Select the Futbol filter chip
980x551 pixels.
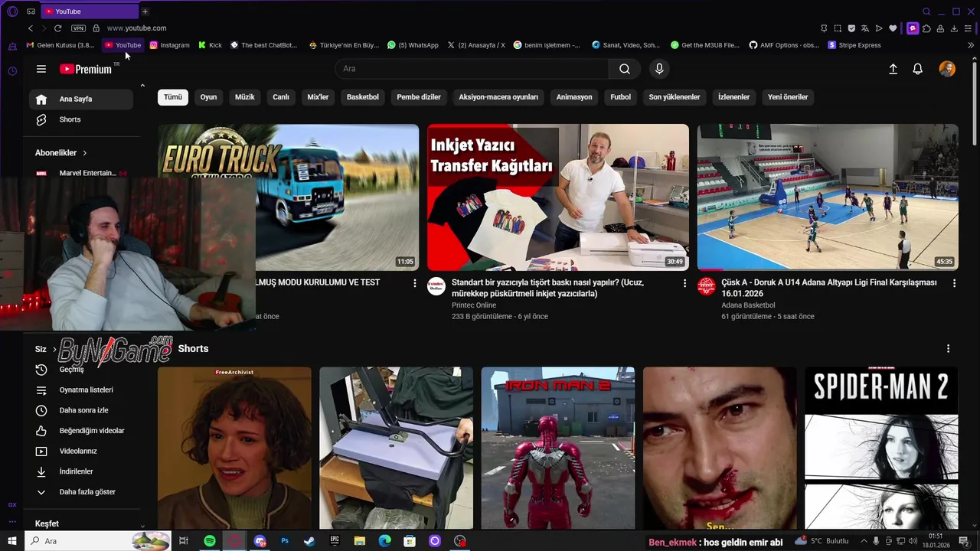click(621, 97)
